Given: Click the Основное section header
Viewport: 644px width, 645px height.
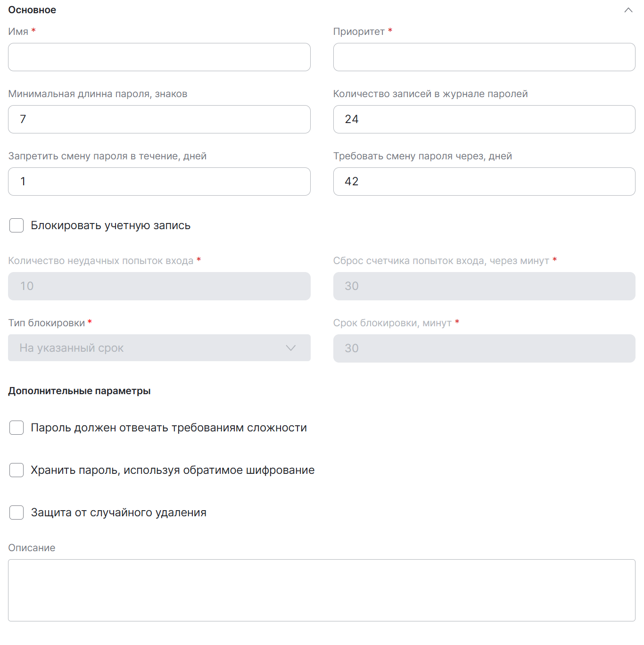Looking at the screenshot, I should click(x=32, y=10).
